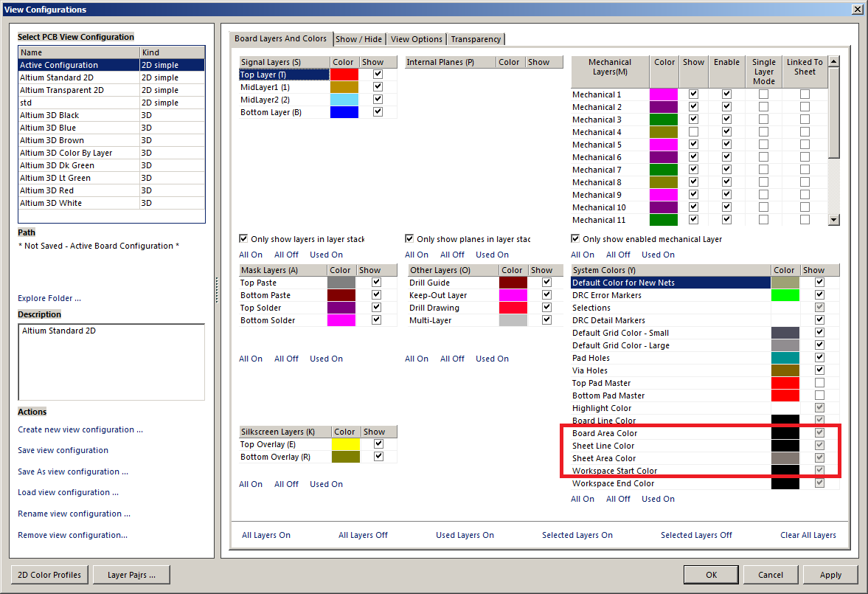
Task: Close the View Configurations dialog
Action: pos(857,10)
